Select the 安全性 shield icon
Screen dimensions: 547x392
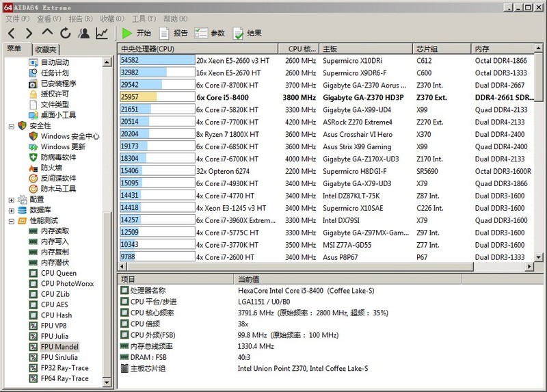23,126
